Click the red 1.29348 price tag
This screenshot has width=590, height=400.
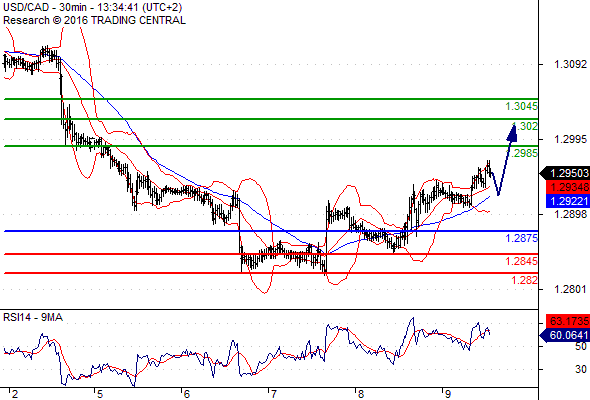coord(567,187)
